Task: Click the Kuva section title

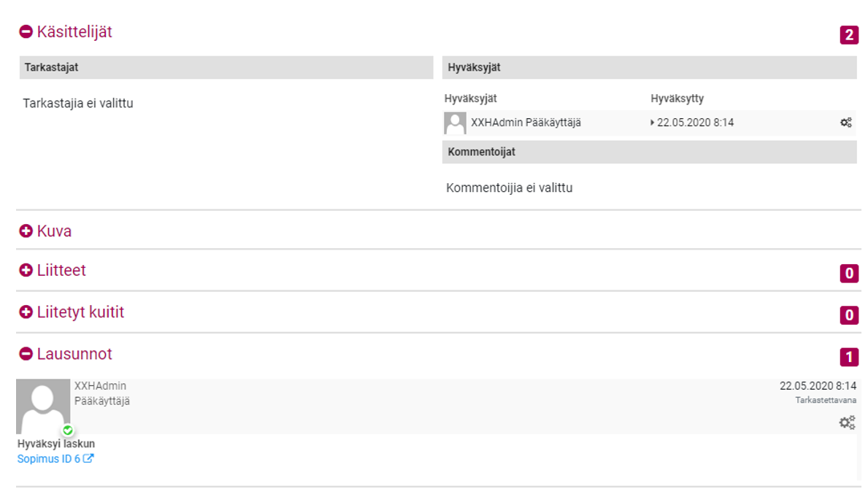Action: [54, 231]
